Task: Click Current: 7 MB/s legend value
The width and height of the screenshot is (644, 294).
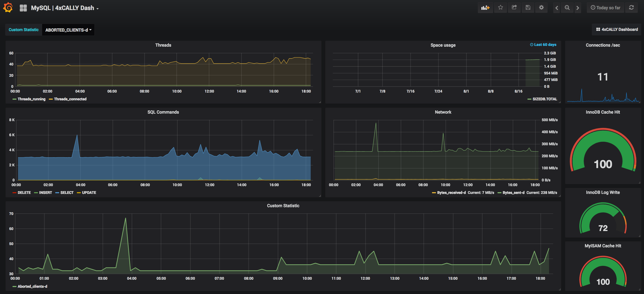Action: (481, 193)
